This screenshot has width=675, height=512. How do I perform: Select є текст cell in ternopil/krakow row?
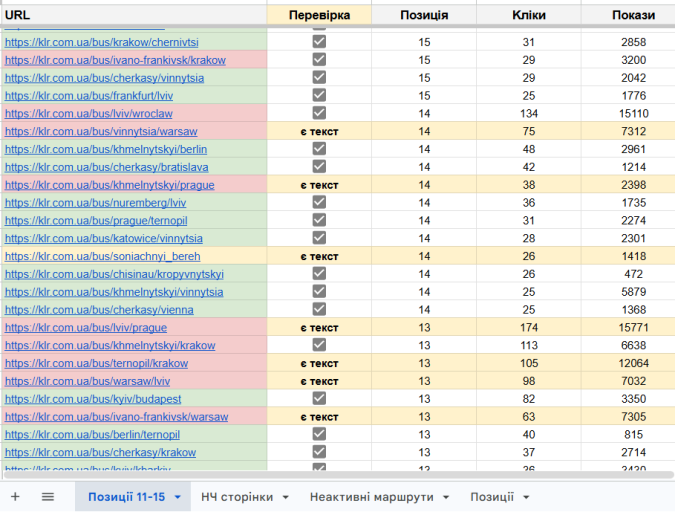319,363
